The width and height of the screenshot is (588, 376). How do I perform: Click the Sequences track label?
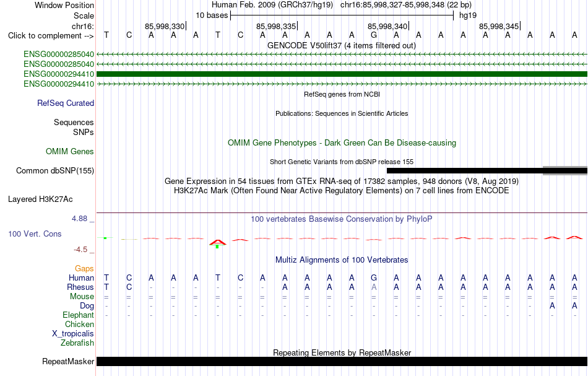coord(74,122)
